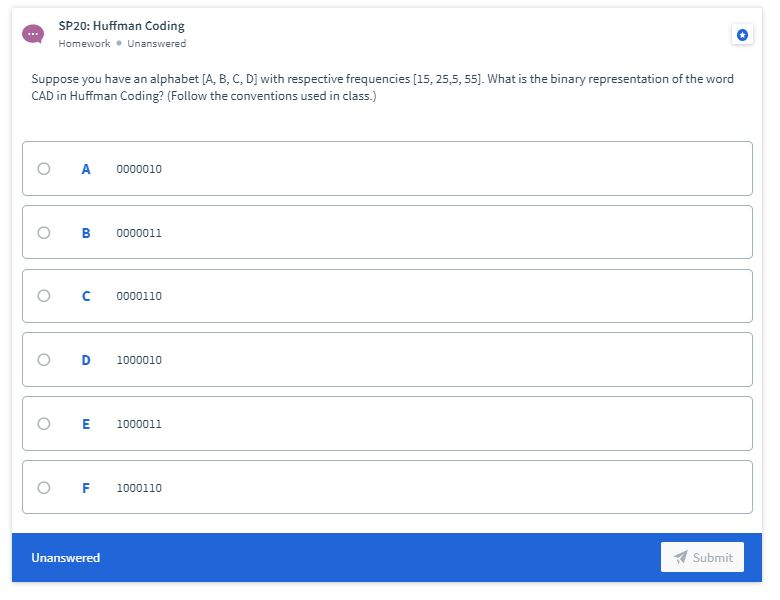780x600 pixels.
Task: Choose answer text 0000011
Action: tap(139, 233)
